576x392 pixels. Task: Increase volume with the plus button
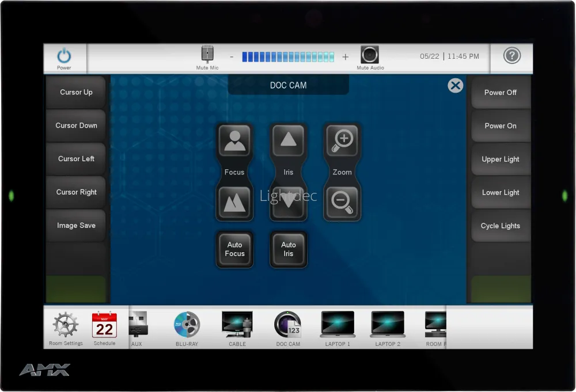point(346,57)
